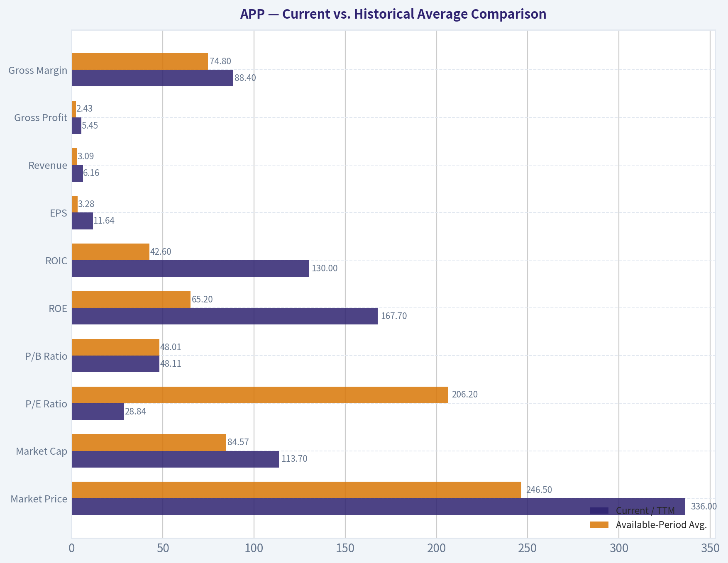
Task: Click the 'P/B Ratio' axis label
Action: click(46, 356)
